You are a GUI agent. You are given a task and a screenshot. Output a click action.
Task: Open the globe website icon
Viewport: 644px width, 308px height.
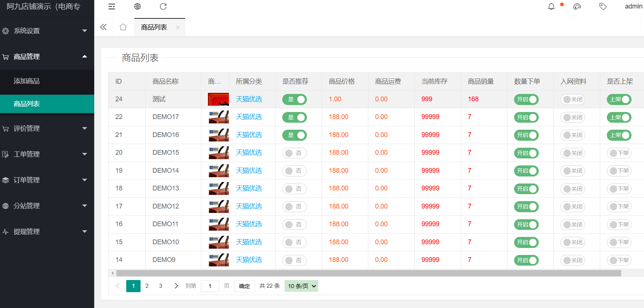tap(137, 7)
